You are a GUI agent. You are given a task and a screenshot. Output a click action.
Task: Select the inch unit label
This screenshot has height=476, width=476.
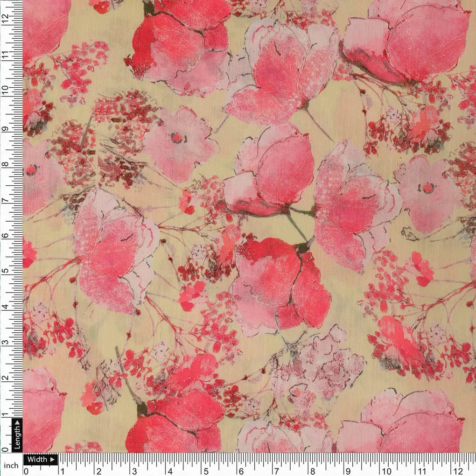11,465
